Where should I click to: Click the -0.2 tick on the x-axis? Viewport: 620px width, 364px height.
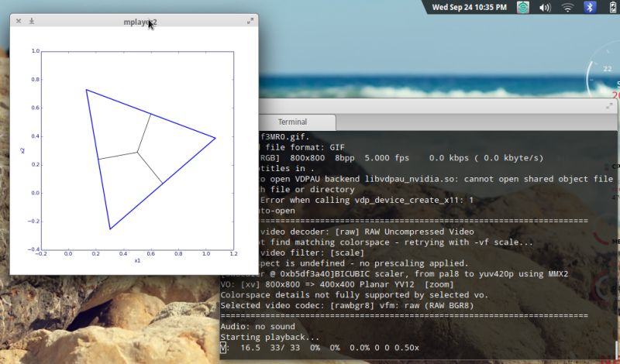click(x=41, y=254)
